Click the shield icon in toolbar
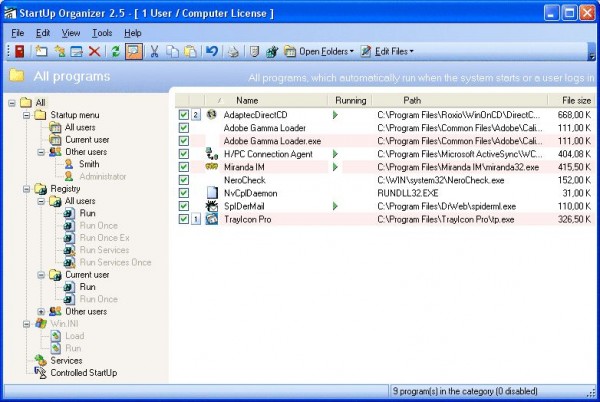 [254, 51]
